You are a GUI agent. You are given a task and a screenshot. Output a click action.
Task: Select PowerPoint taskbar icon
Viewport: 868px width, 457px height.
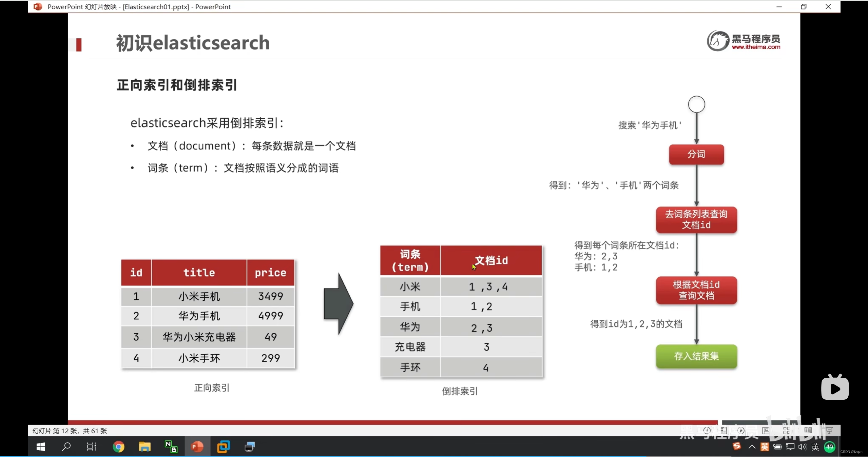pyautogui.click(x=197, y=446)
